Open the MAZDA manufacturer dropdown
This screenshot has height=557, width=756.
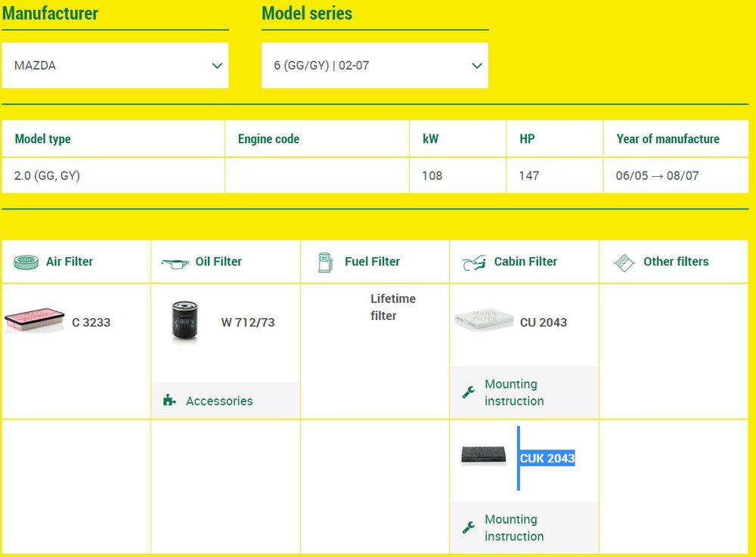coord(115,66)
